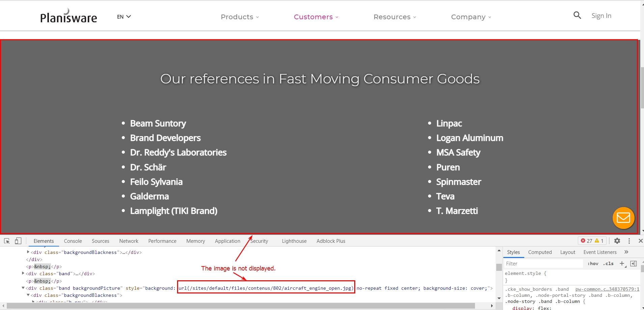The height and width of the screenshot is (310, 644).
Task: Click the Logan Aluminum list item
Action: coord(470,138)
